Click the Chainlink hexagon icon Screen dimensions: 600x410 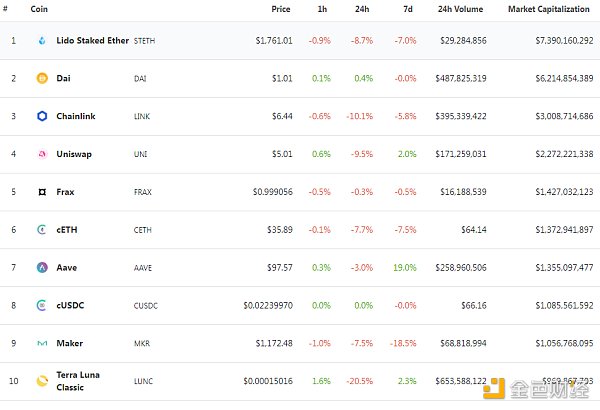tap(42, 116)
